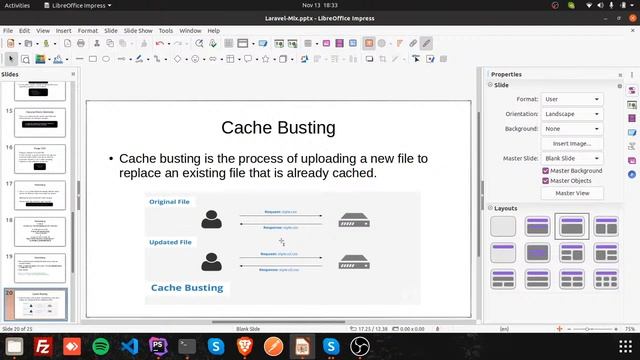Screen dimensions: 640x360
Task: Click Activities in the top bar
Action: click(17, 5)
